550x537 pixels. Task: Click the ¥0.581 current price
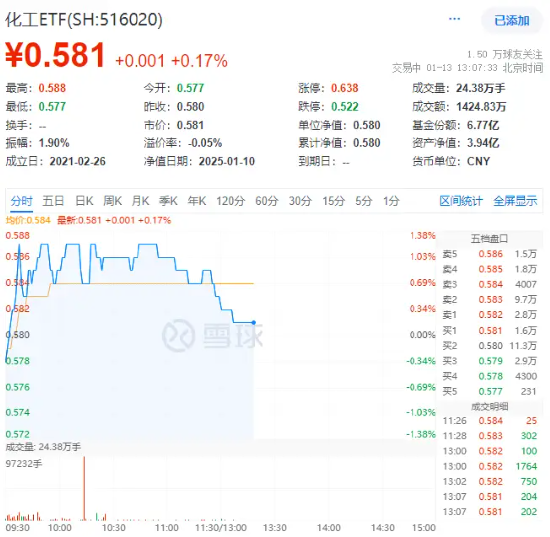(55, 55)
